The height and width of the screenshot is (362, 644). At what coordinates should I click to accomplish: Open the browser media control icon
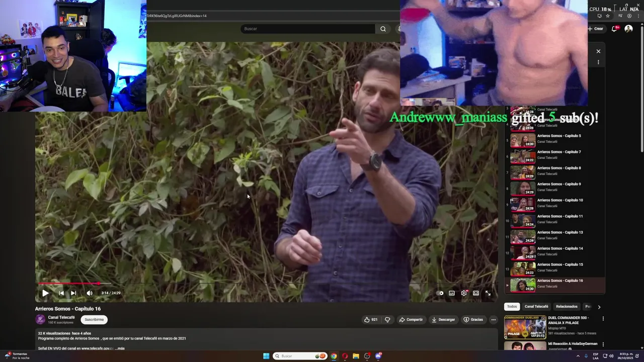point(620,16)
